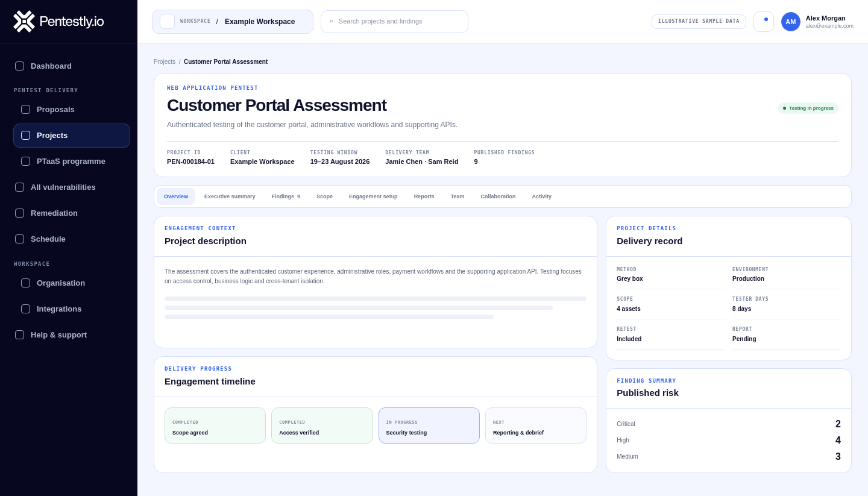The height and width of the screenshot is (496, 868).
Task: Click the Illustrative Sample Data badge
Action: 699,22
